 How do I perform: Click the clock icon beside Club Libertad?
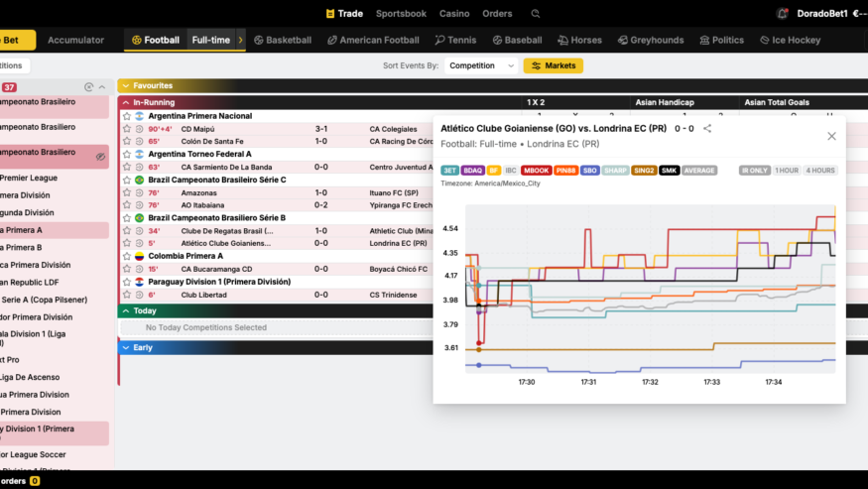tap(139, 295)
